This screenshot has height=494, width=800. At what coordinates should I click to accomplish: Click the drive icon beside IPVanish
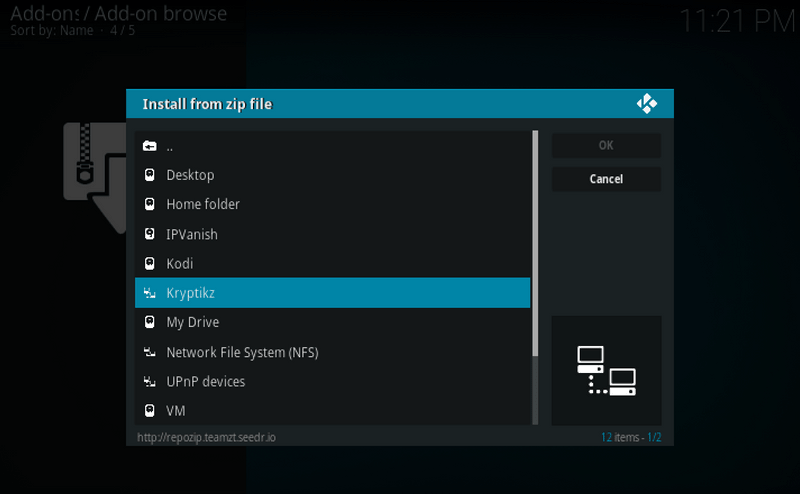(149, 234)
